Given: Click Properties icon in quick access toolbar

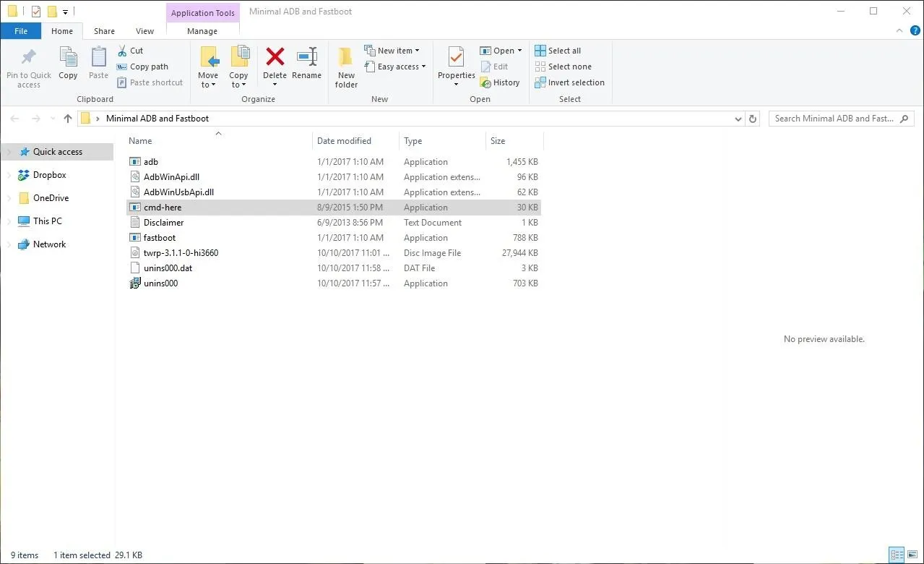Looking at the screenshot, I should [35, 12].
